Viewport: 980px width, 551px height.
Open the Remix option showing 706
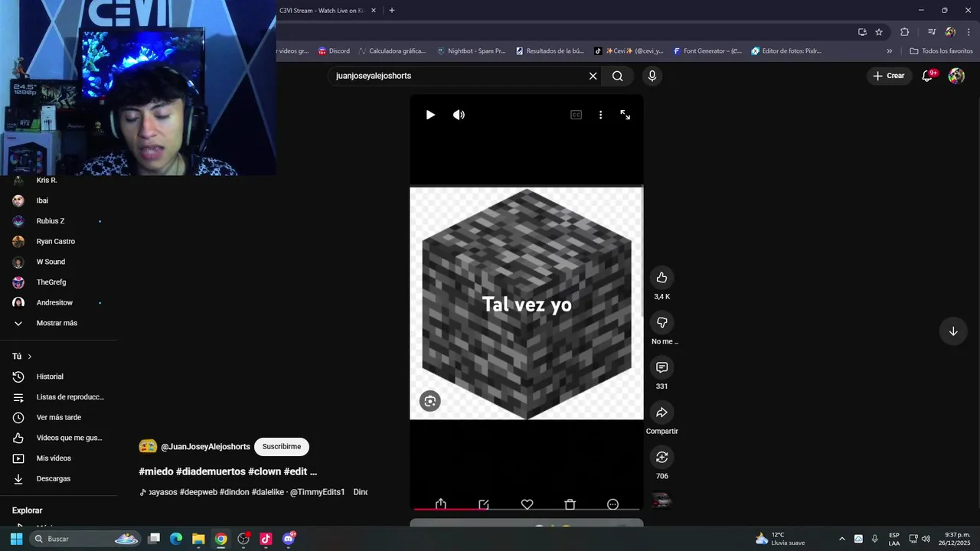[662, 457]
